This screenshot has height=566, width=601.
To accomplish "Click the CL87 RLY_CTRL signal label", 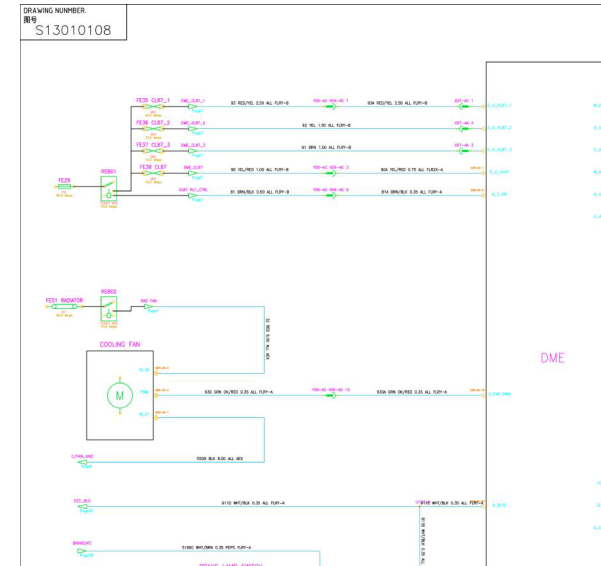I will pos(193,190).
